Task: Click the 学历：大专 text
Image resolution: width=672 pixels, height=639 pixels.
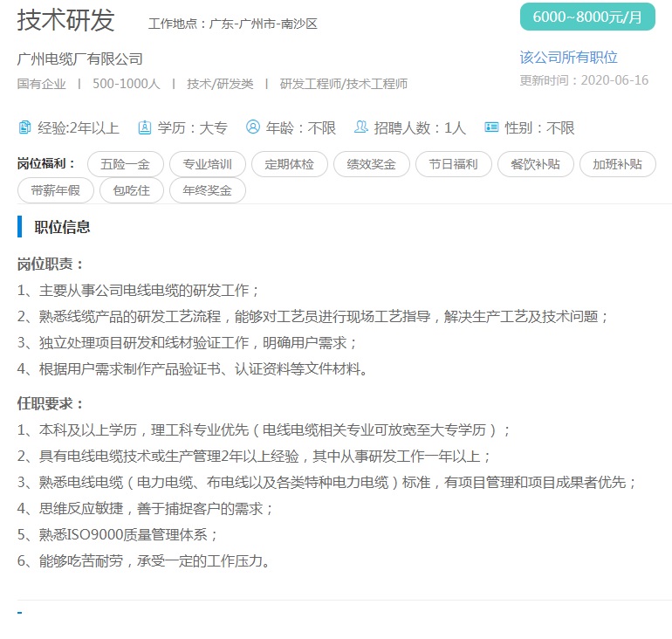Action: (x=192, y=127)
